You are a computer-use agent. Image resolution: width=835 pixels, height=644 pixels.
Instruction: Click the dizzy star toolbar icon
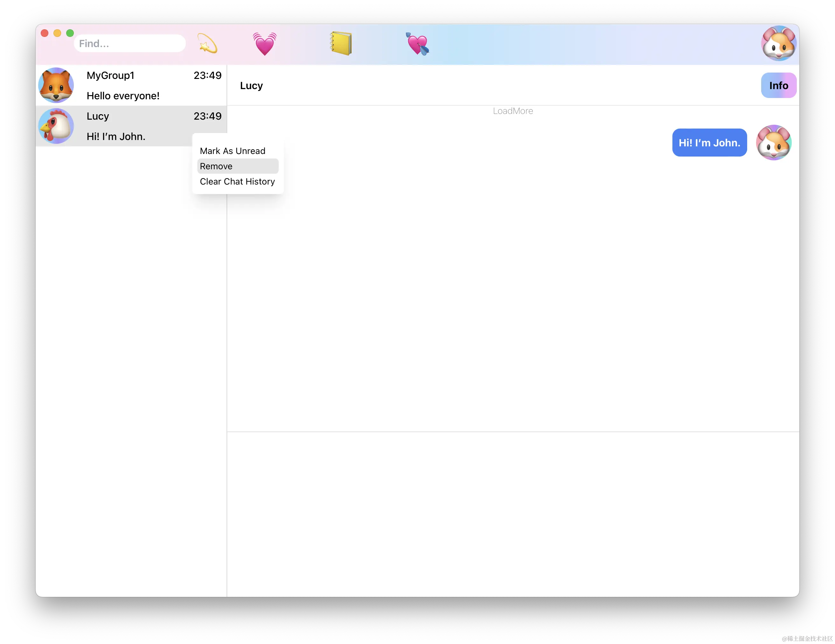tap(207, 44)
